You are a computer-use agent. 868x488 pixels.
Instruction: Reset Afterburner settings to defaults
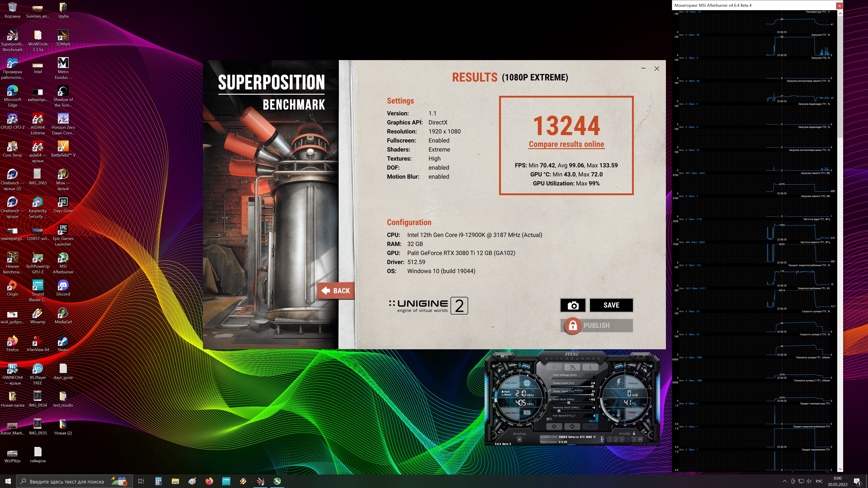click(x=573, y=426)
